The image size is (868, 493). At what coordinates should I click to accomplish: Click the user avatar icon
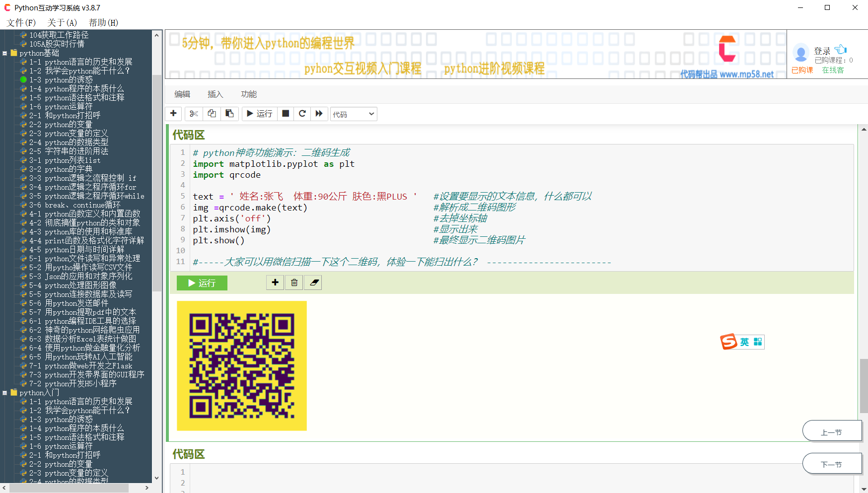pos(801,53)
